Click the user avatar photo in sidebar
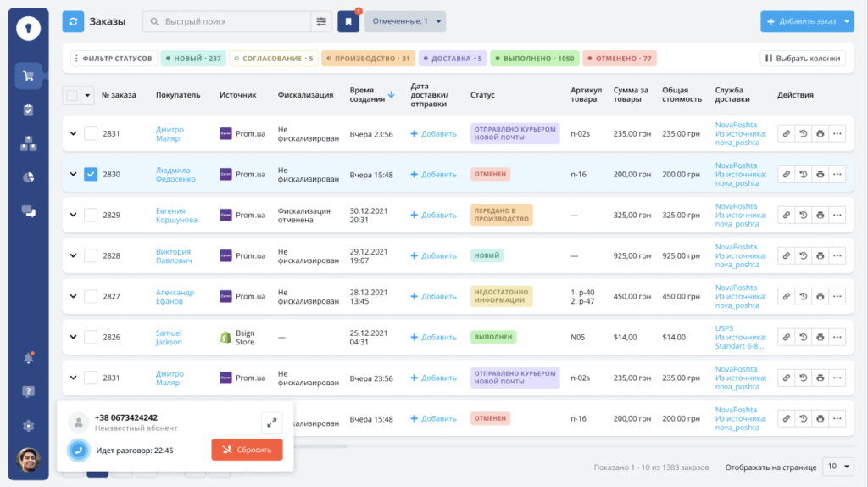The width and height of the screenshot is (868, 487). [x=28, y=459]
